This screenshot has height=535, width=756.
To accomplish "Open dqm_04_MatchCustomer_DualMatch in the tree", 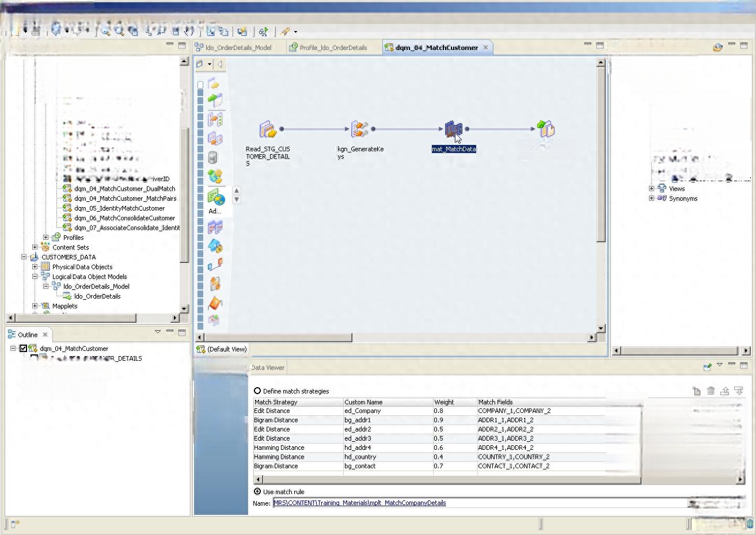I will coord(124,188).
